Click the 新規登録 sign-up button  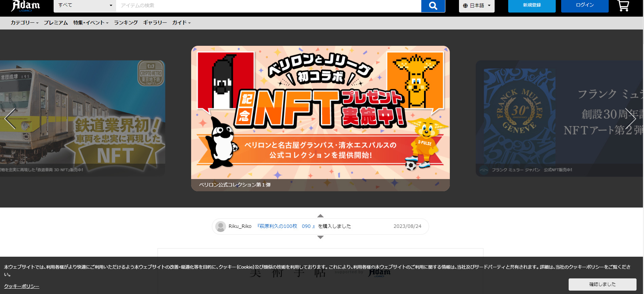(532, 6)
